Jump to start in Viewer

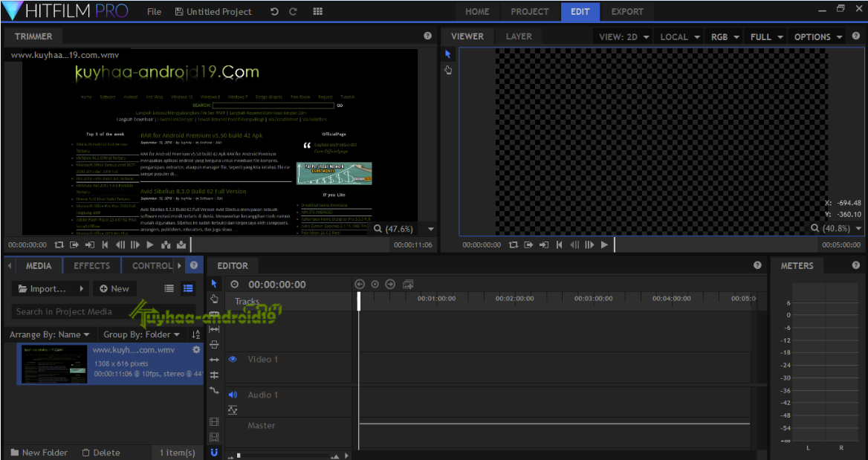[x=559, y=244]
